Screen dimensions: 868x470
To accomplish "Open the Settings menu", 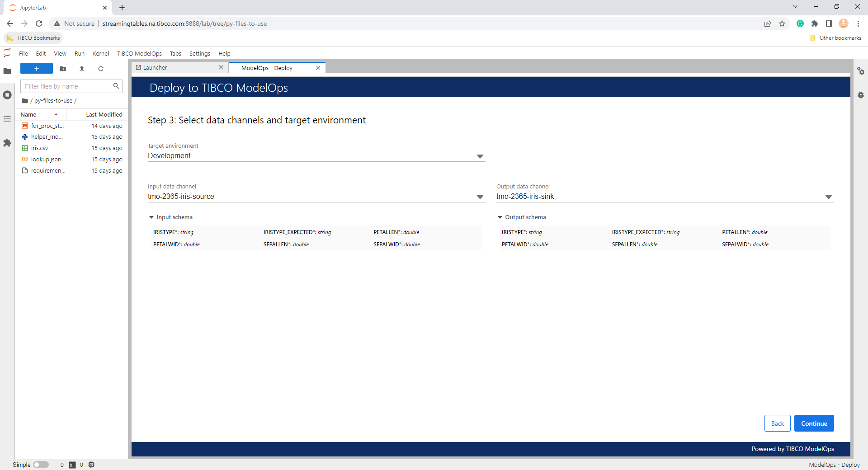I will point(200,53).
